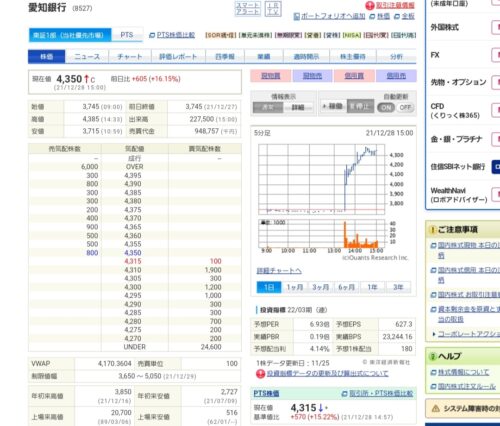
Task: Open 国内株式注文ルール help link
Action: (x=467, y=387)
